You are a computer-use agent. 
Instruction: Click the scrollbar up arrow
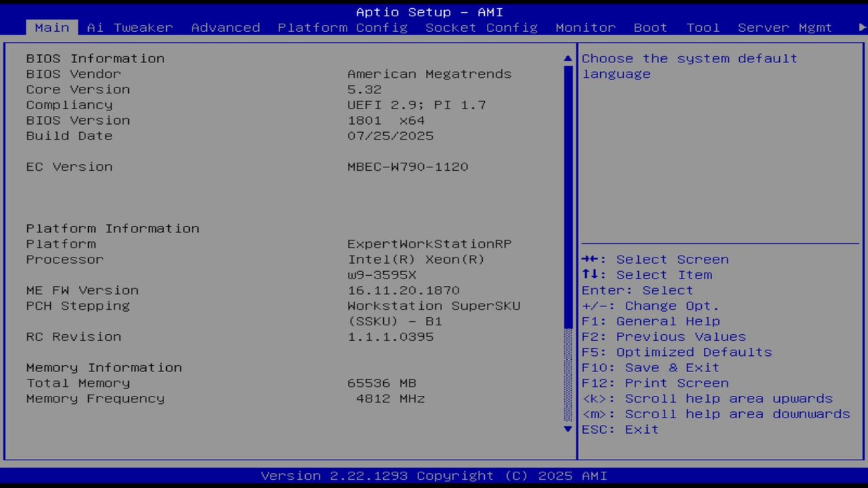coord(567,58)
